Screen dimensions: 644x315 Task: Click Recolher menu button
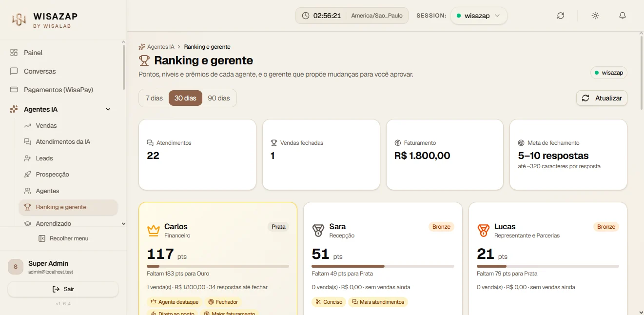pos(63,238)
